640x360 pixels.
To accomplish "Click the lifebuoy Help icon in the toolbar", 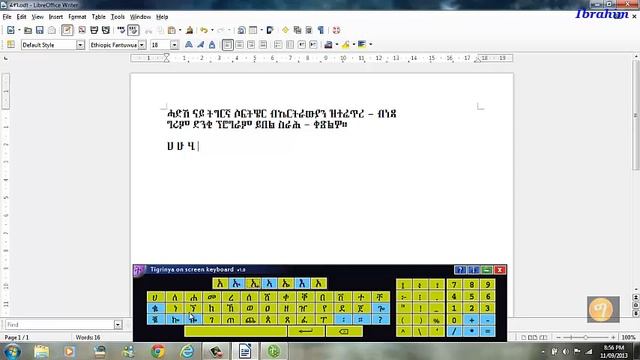I will 336,30.
